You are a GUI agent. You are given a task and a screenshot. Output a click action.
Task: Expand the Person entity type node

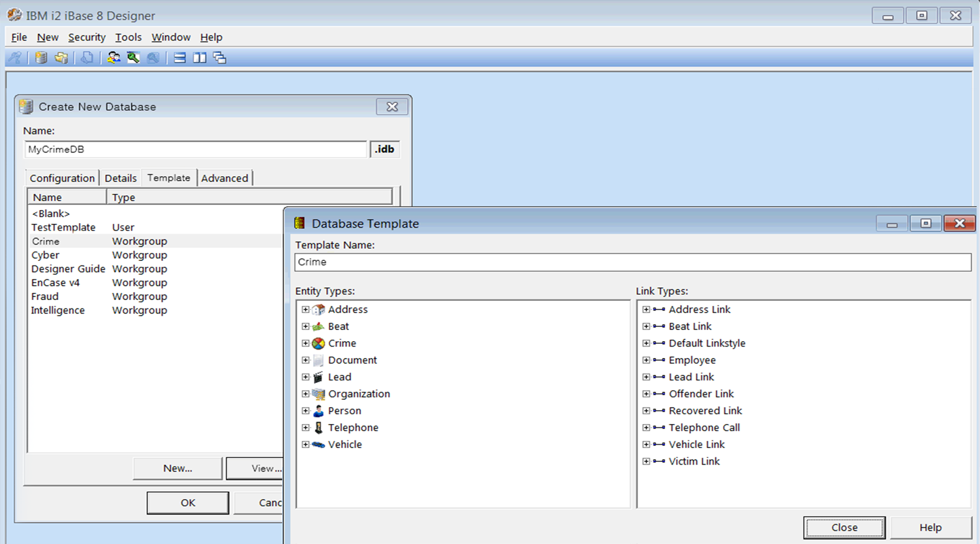click(x=305, y=411)
